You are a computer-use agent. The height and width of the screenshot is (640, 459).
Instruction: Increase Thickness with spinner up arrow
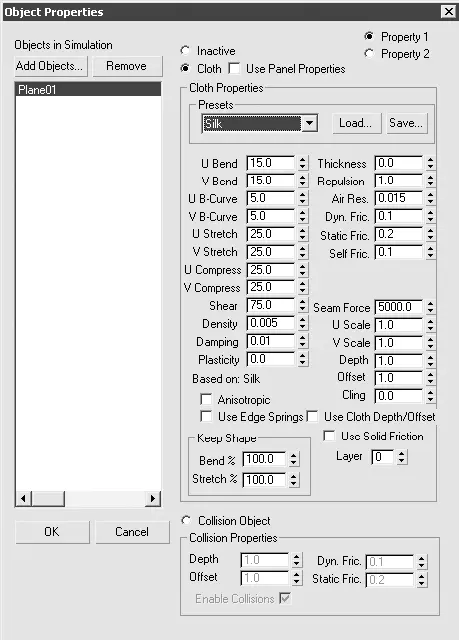[430, 160]
